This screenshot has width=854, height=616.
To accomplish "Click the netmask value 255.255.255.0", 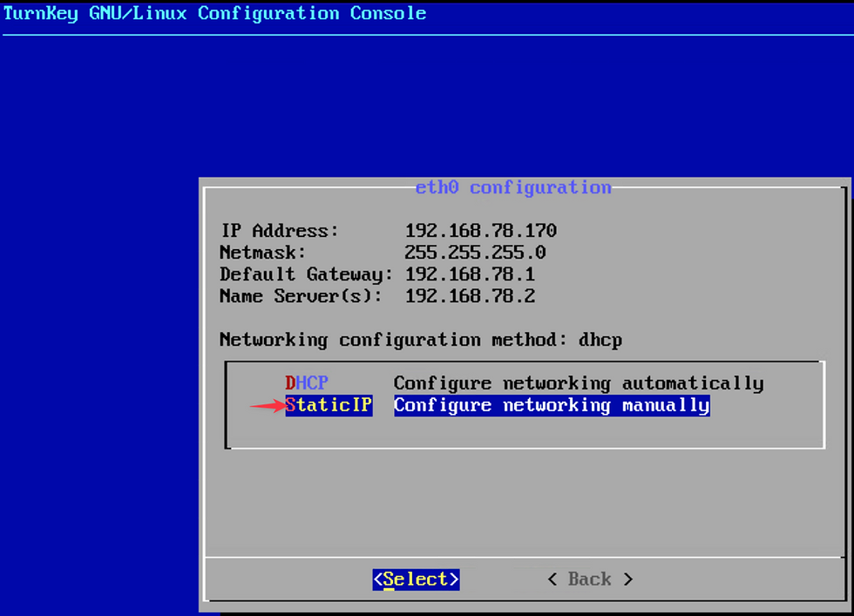I will [475, 252].
